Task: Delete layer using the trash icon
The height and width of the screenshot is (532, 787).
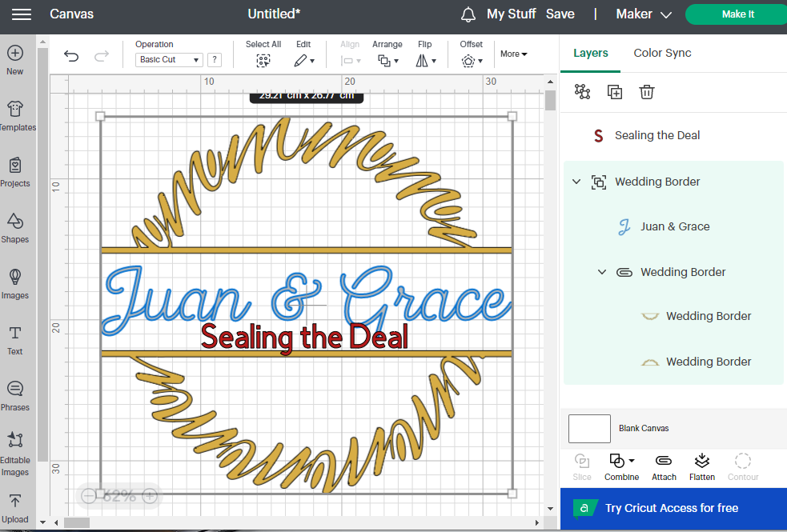Action: [x=647, y=92]
